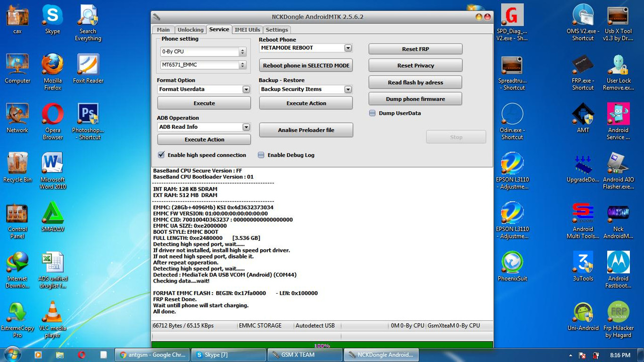Switch to the Unlocking tab
Screen dimensions: 644x362
[x=191, y=30]
